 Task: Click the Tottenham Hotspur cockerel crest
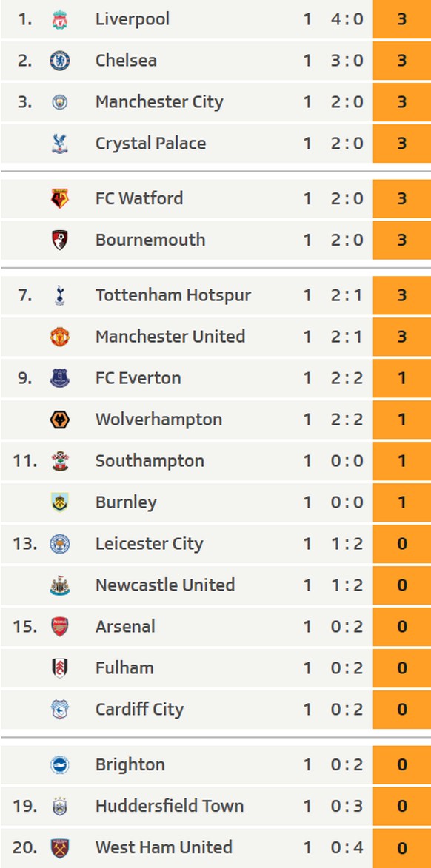point(60,295)
